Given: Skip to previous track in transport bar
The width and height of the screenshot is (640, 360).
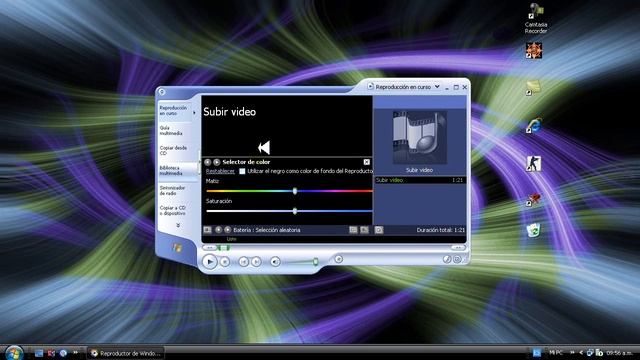Looking at the screenshot, I should (244, 262).
